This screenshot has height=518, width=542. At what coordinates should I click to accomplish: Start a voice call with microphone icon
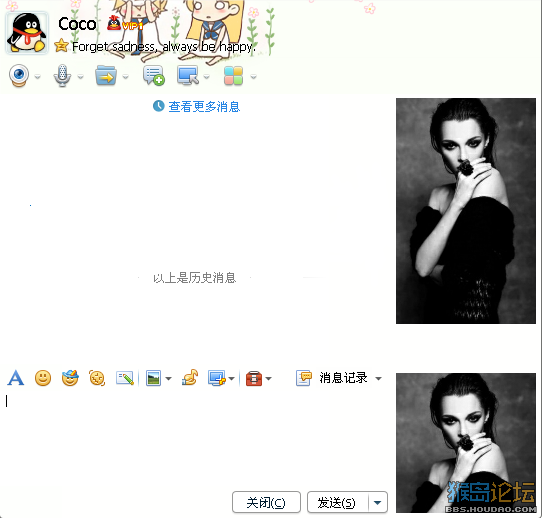(62, 76)
